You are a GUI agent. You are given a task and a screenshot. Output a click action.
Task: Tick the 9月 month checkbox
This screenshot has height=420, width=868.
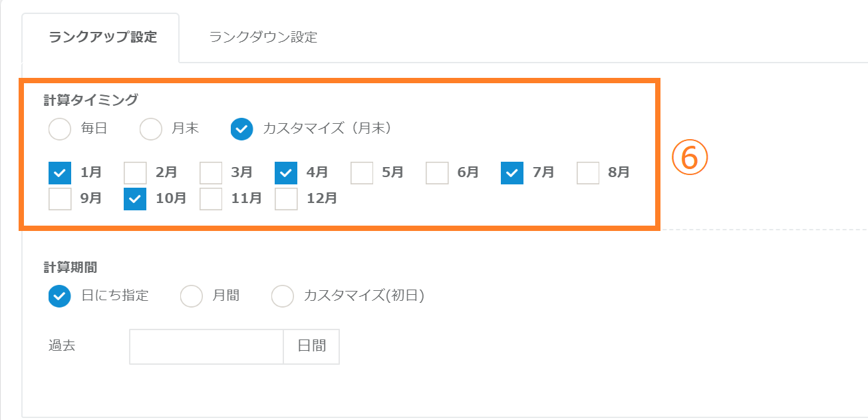[60, 199]
